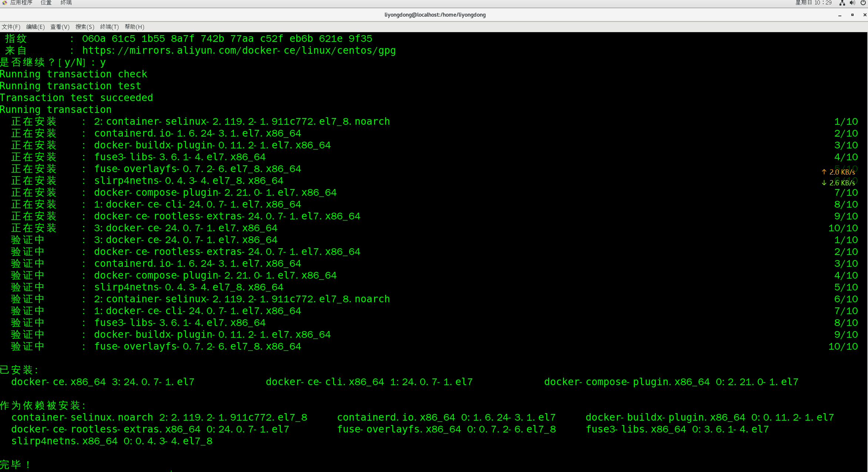Click the 验证中 docker-compose-plugin line
The width and height of the screenshot is (868, 472).
point(435,275)
